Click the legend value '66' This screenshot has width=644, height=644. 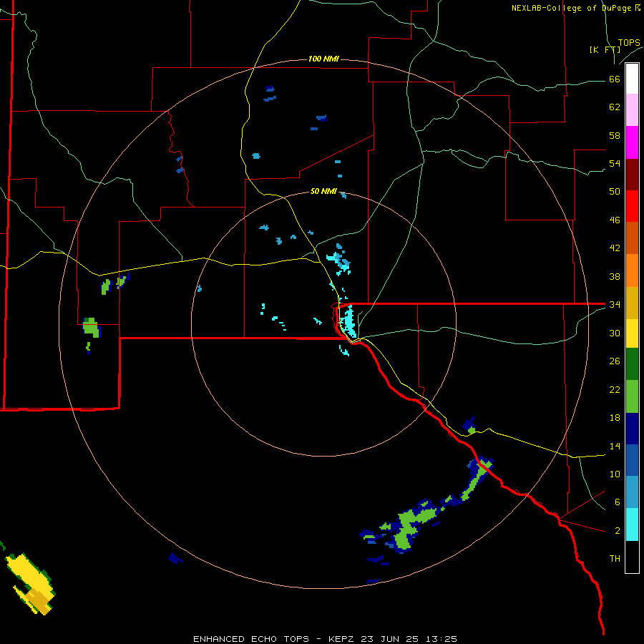pyautogui.click(x=615, y=79)
